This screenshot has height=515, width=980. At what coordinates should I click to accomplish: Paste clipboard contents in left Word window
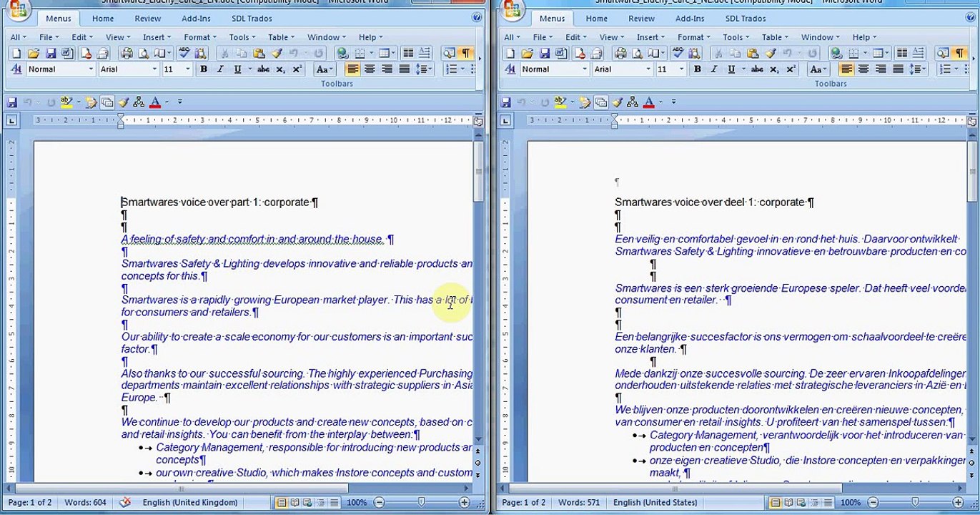259,53
